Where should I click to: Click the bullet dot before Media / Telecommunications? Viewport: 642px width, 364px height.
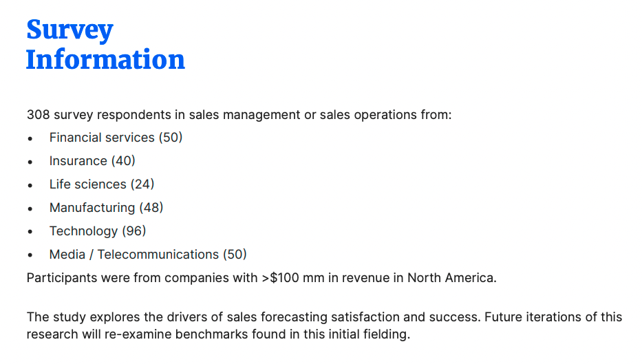click(x=30, y=255)
